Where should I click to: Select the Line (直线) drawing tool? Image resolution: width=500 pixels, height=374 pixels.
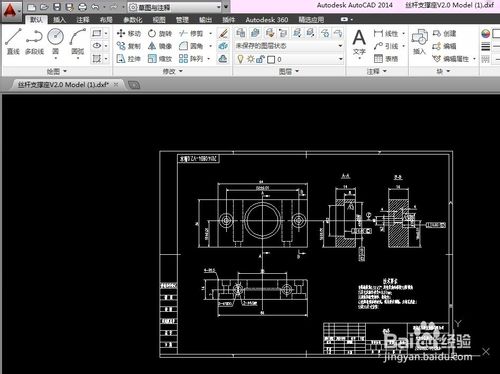pyautogui.click(x=13, y=41)
